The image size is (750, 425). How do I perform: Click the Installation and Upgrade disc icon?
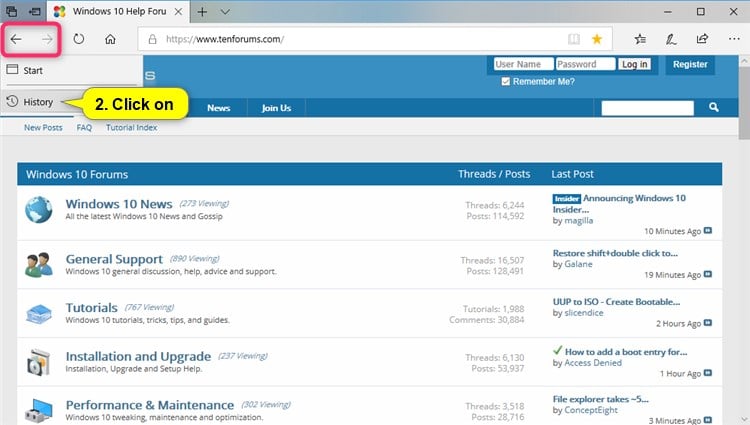coord(39,362)
